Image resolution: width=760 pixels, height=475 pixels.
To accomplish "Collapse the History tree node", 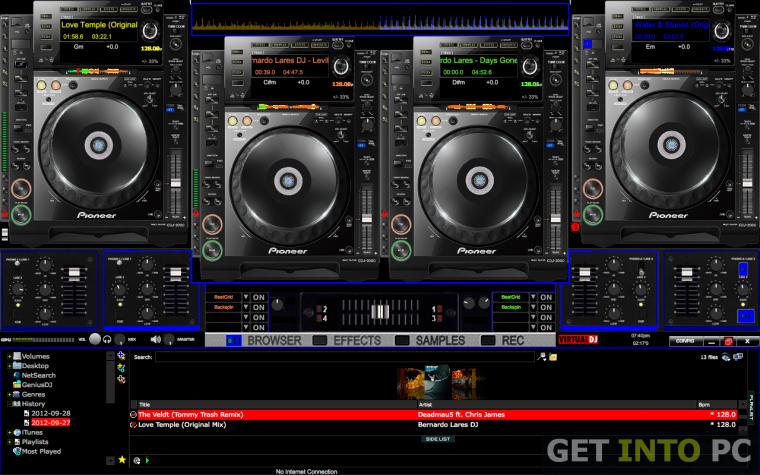I will click(x=9, y=404).
